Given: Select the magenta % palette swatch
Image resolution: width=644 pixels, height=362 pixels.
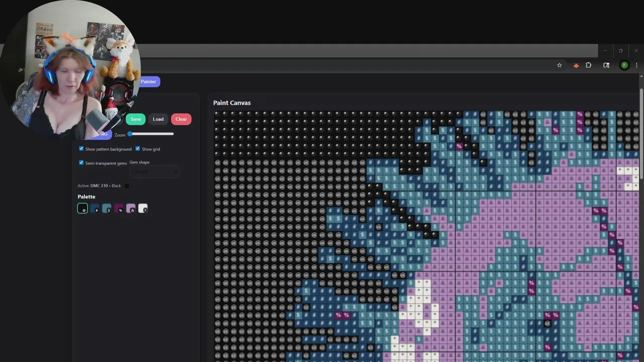Looking at the screenshot, I should coord(119,208).
